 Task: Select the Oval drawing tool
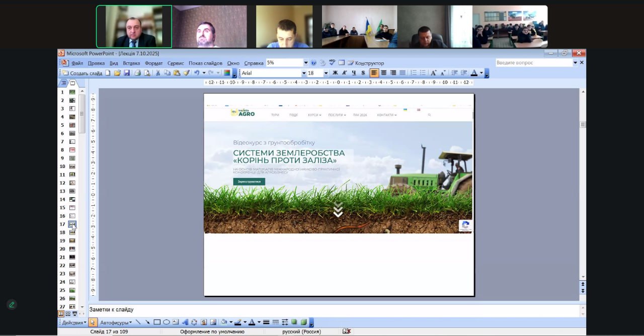(166, 322)
